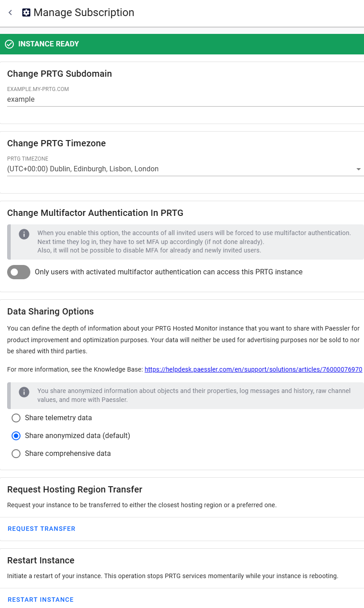Click the Instance Ready checkmark icon
The width and height of the screenshot is (364, 608).
tap(9, 44)
